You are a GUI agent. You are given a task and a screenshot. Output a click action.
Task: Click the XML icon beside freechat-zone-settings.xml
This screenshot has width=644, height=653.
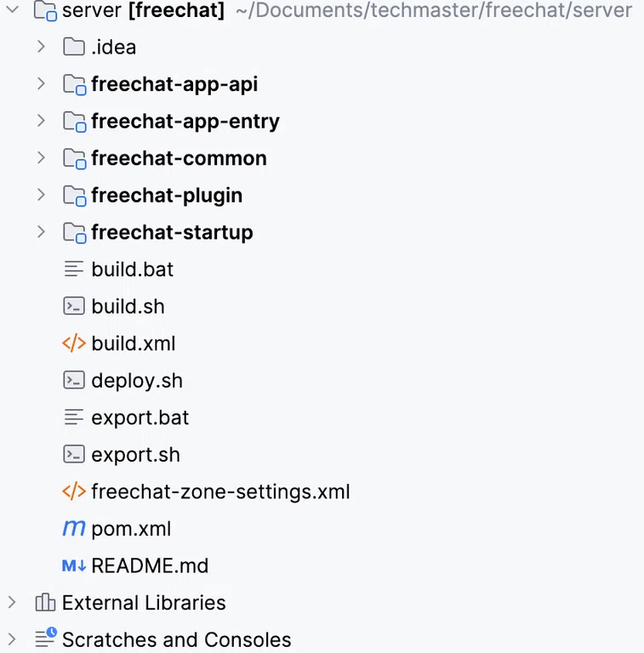[74, 491]
